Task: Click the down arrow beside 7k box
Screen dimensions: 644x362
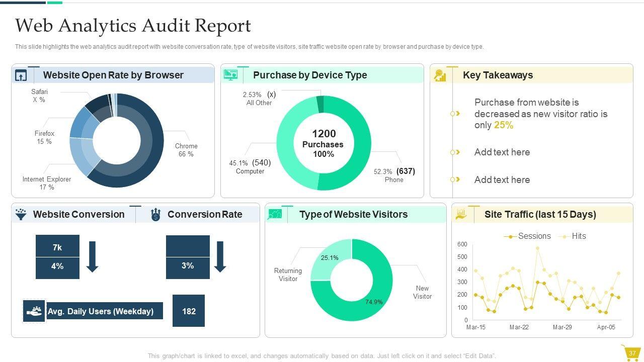Action: [92, 256]
